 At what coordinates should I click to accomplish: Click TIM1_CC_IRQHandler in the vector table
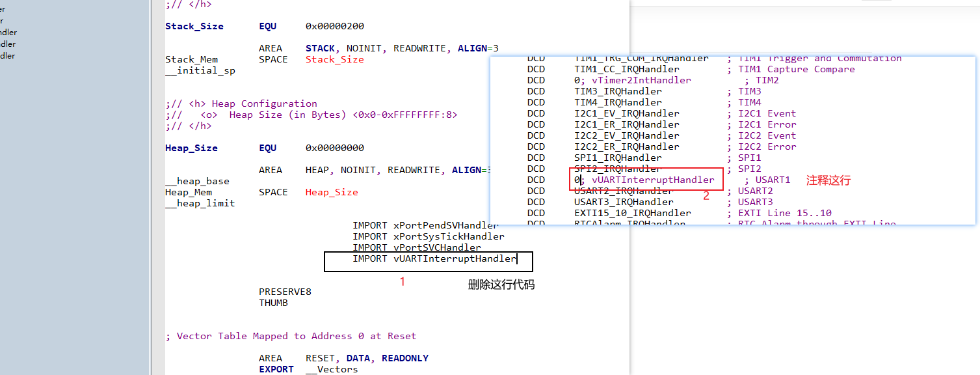pos(627,70)
